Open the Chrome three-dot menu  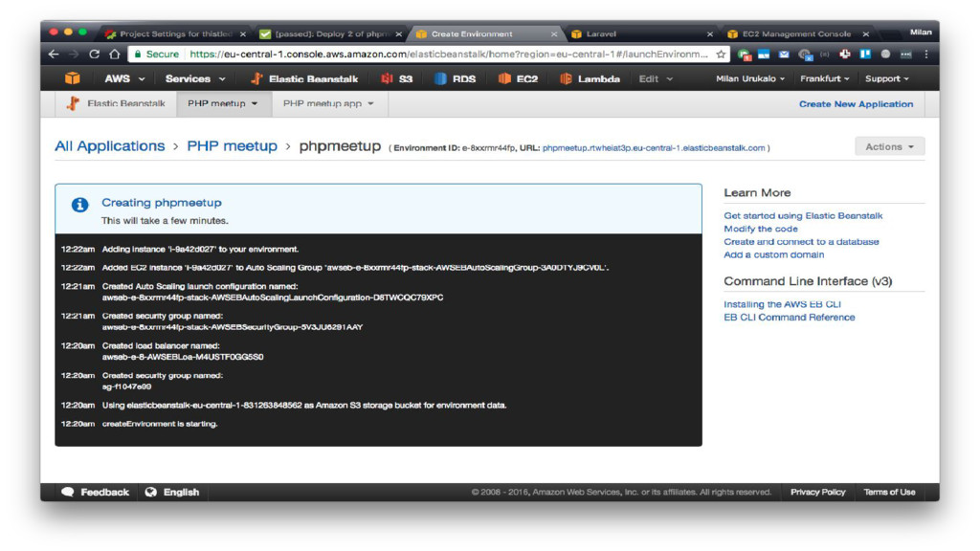click(x=926, y=55)
